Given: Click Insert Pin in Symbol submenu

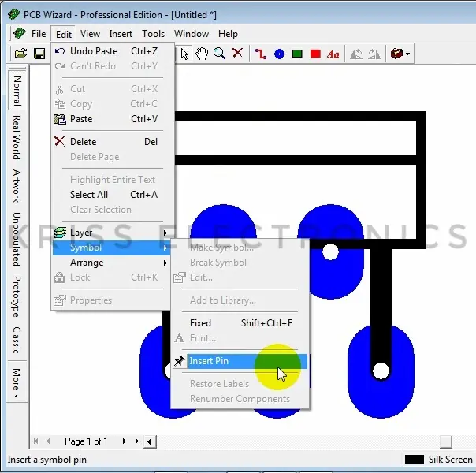Looking at the screenshot, I should click(x=240, y=361).
